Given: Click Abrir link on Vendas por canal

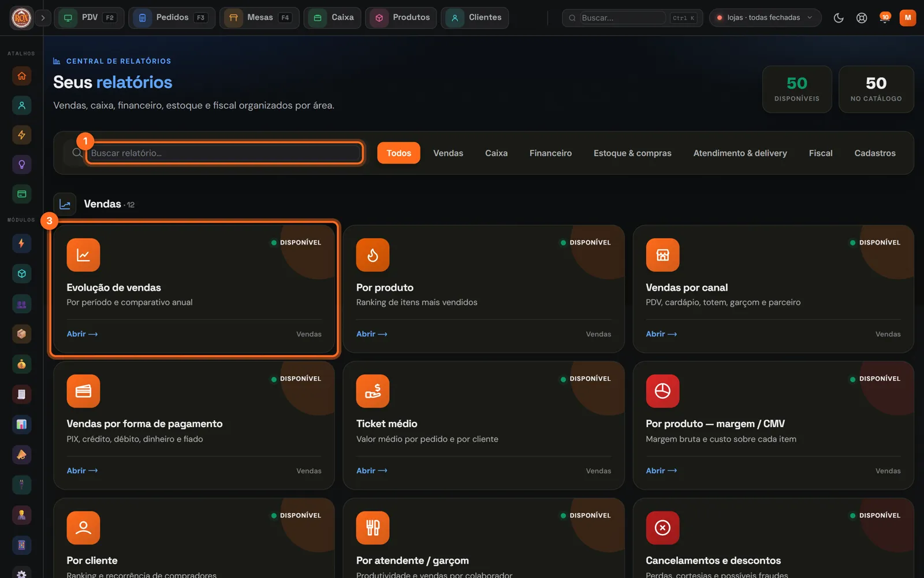Looking at the screenshot, I should point(661,334).
